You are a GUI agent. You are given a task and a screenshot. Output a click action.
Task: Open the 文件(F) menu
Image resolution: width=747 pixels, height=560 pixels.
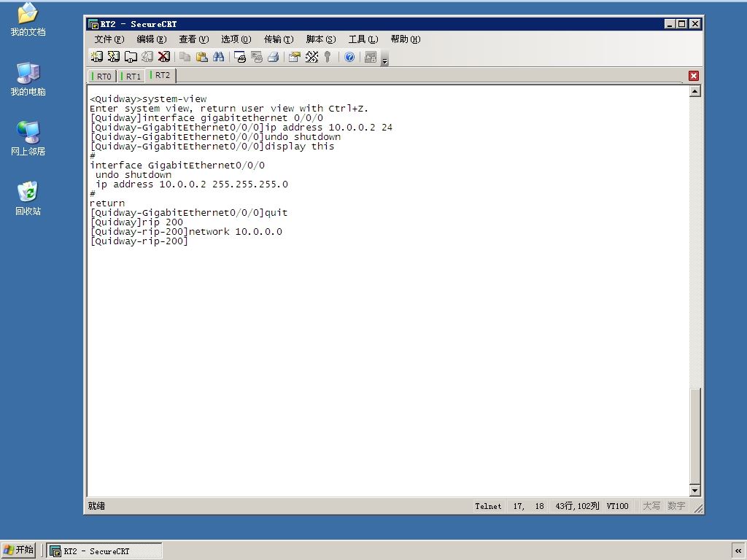(109, 39)
